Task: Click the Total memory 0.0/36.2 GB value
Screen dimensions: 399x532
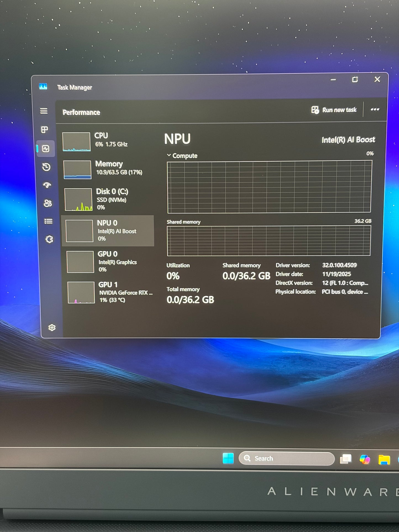Action: tap(190, 300)
